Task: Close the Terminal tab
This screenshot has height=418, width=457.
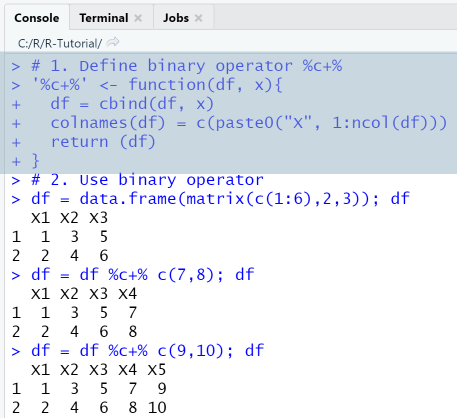Action: coord(138,18)
